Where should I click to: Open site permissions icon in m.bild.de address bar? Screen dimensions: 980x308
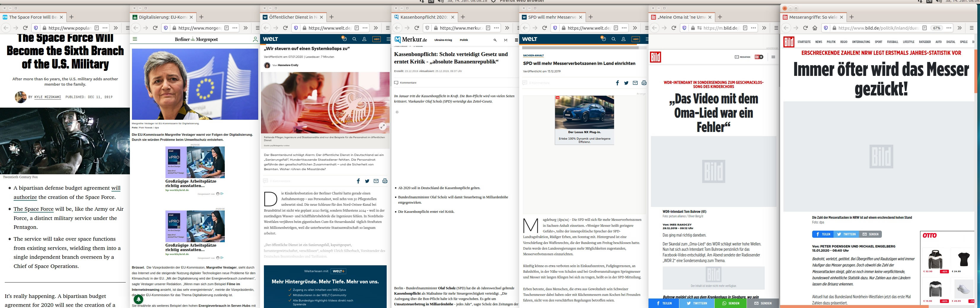pyautogui.click(x=699, y=28)
